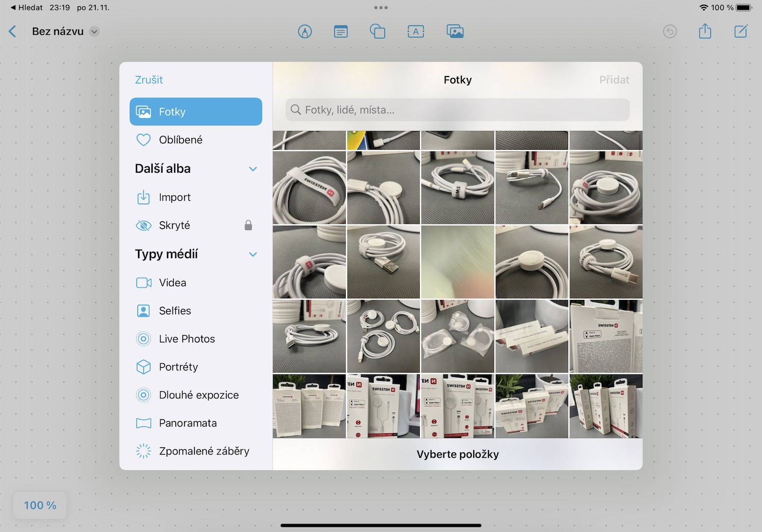Click the crossed-eye Skryté icon
762x532 pixels.
pyautogui.click(x=143, y=225)
